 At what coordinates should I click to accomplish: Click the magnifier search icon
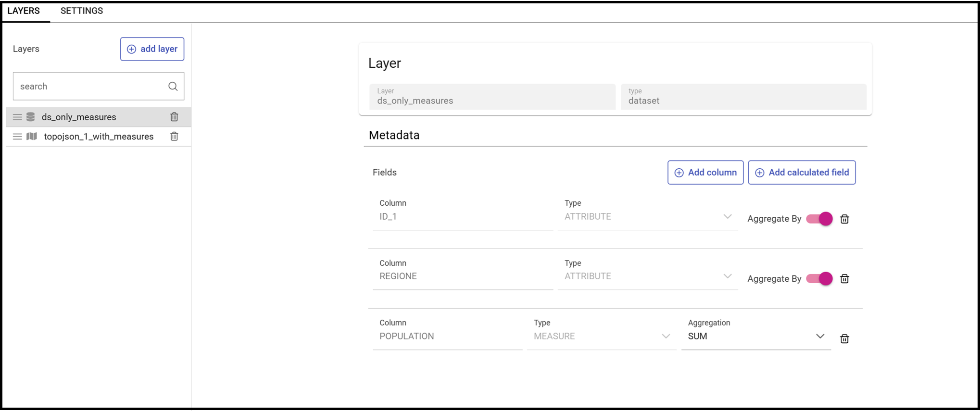pyautogui.click(x=173, y=87)
